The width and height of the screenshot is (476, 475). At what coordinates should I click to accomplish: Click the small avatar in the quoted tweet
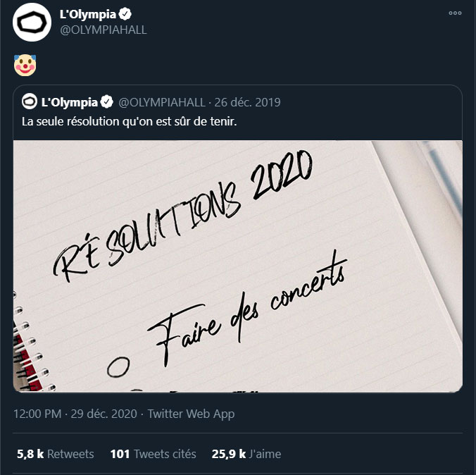point(30,101)
